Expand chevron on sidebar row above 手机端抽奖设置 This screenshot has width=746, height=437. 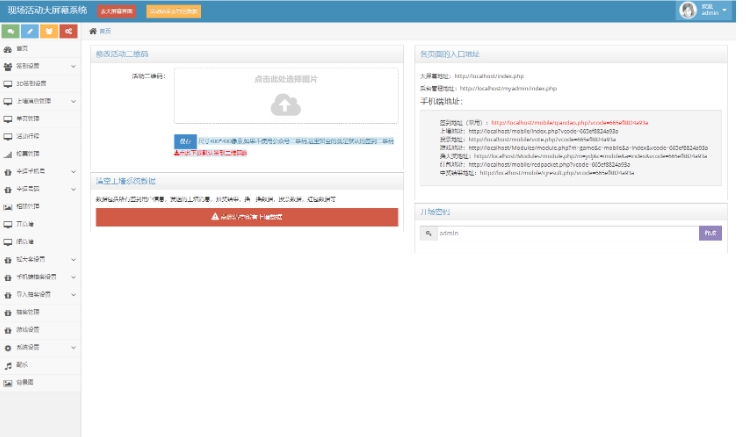coord(73,260)
